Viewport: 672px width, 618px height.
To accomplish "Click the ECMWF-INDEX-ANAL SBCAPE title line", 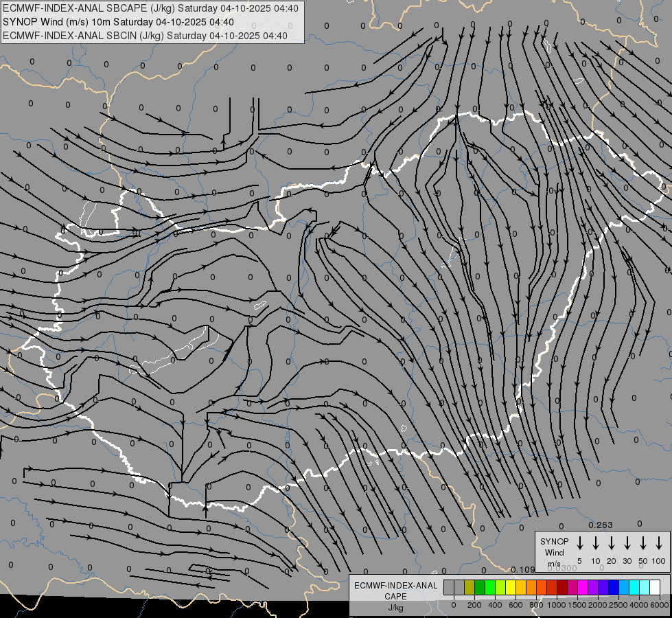I will 150,8.
